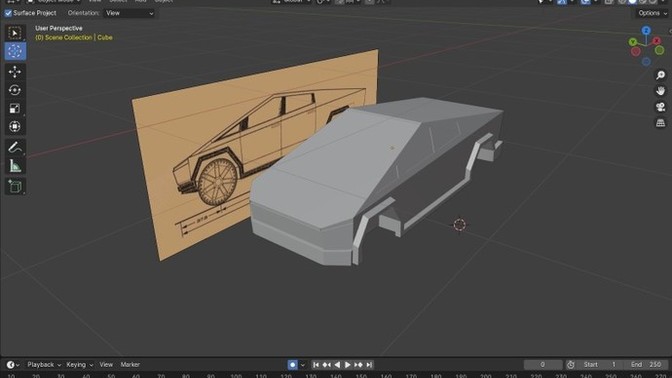Open the Orientation View dropdown

pos(129,13)
